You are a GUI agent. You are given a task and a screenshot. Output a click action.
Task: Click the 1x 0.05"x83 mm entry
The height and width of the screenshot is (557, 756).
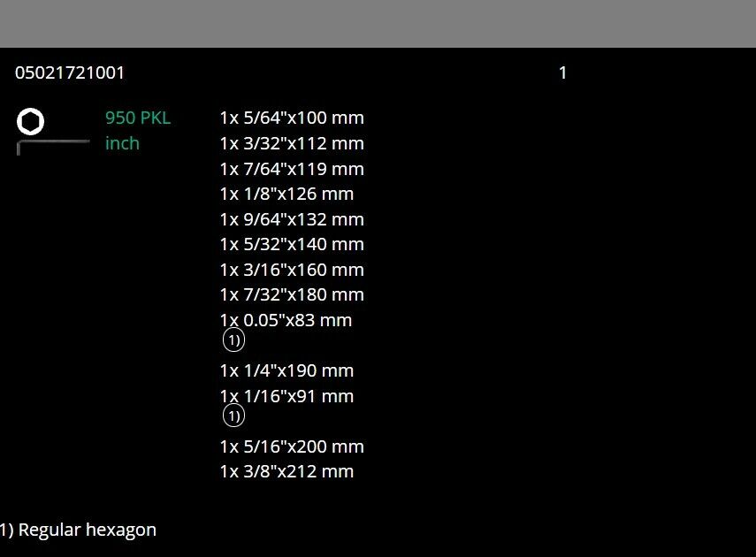click(286, 320)
